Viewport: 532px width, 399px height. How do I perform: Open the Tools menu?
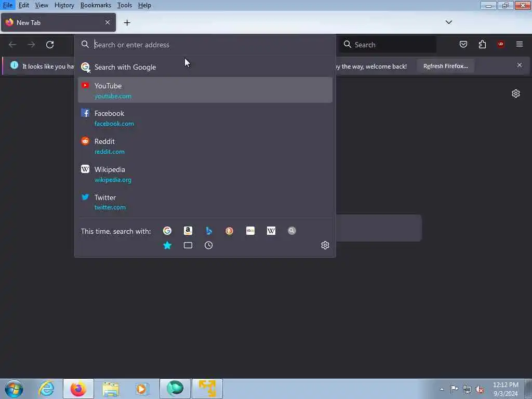(x=125, y=5)
